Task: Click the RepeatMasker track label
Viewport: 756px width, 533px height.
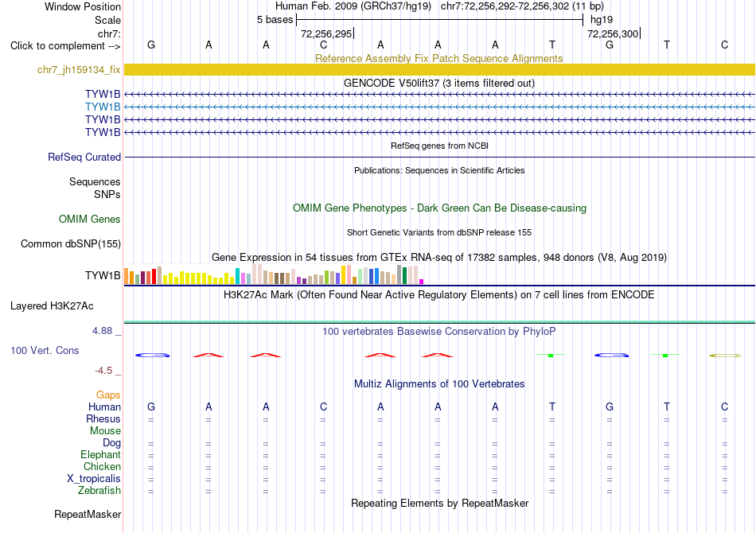Action: point(88,514)
